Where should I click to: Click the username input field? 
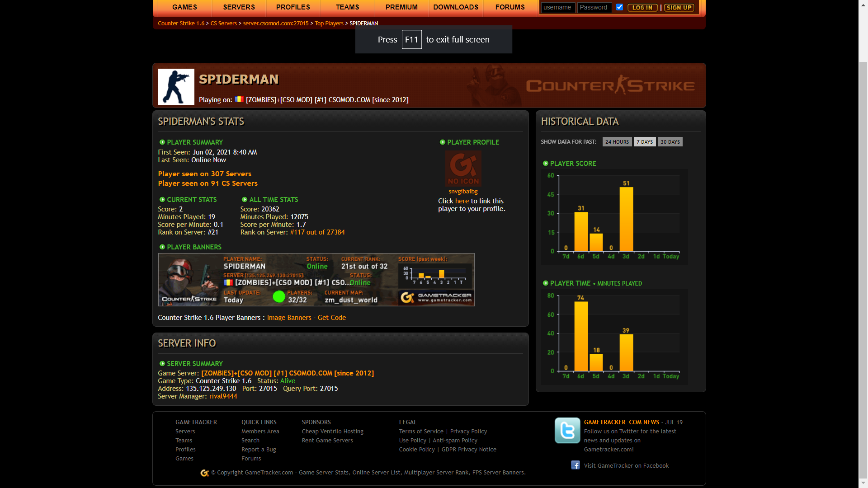pos(558,8)
